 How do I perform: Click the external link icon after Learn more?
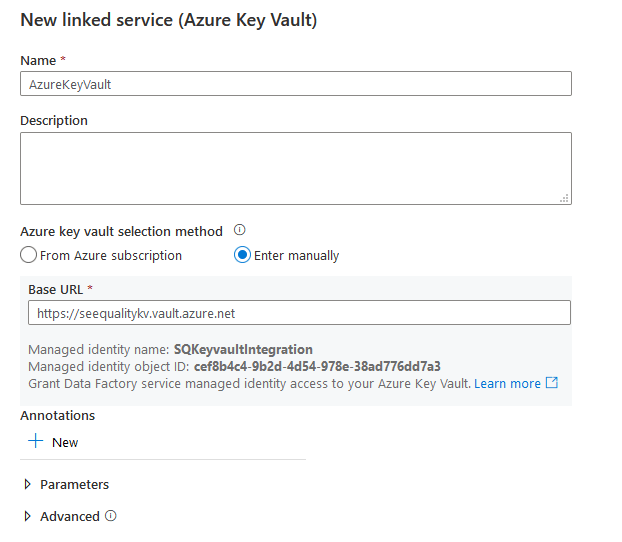pyautogui.click(x=552, y=383)
